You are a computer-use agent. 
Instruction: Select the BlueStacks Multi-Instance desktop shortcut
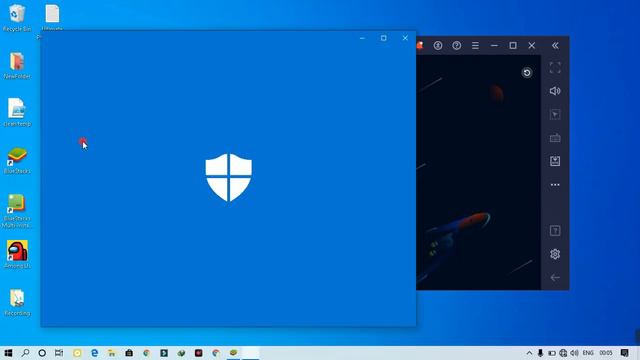[17, 211]
